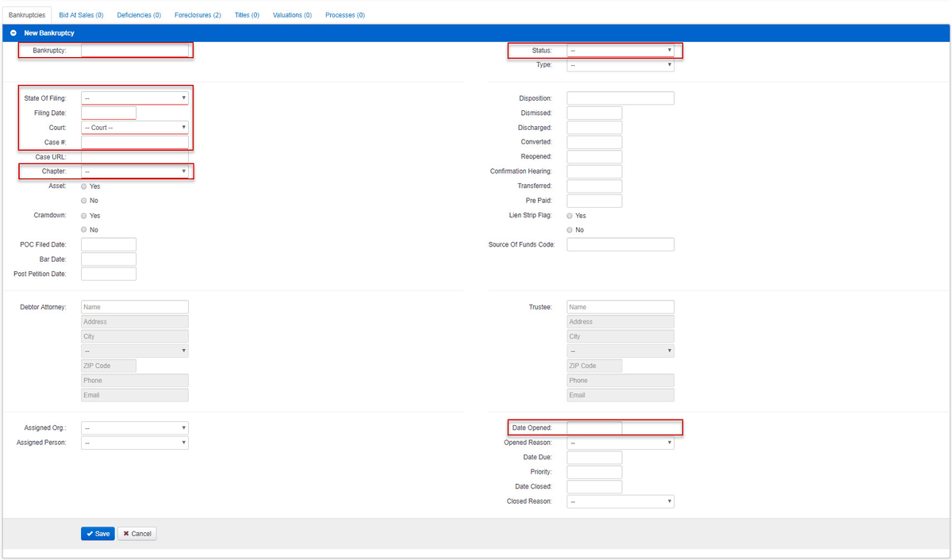Click the Confirmation Hearing field
Viewport: 952px width, 560px height.
tap(594, 171)
